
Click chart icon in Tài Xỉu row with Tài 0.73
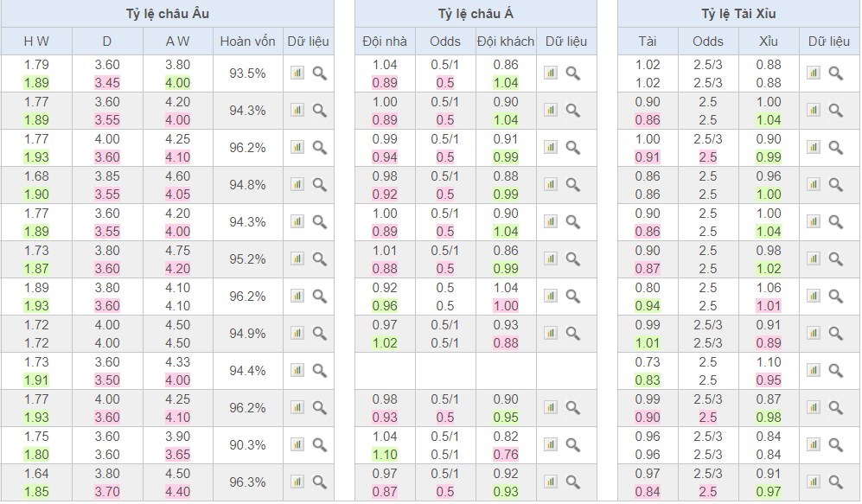click(813, 371)
